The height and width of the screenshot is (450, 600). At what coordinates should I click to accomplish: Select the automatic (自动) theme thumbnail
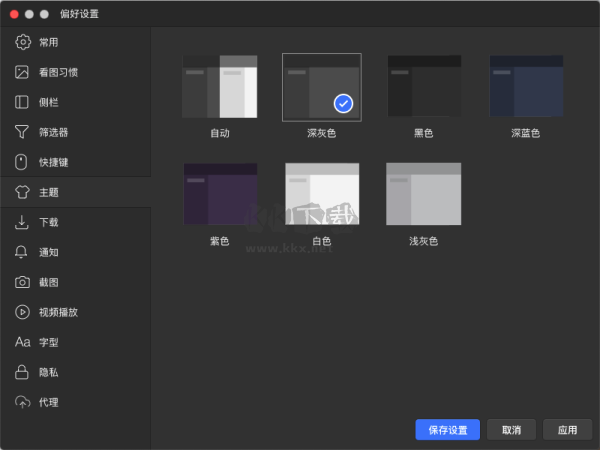click(220, 86)
